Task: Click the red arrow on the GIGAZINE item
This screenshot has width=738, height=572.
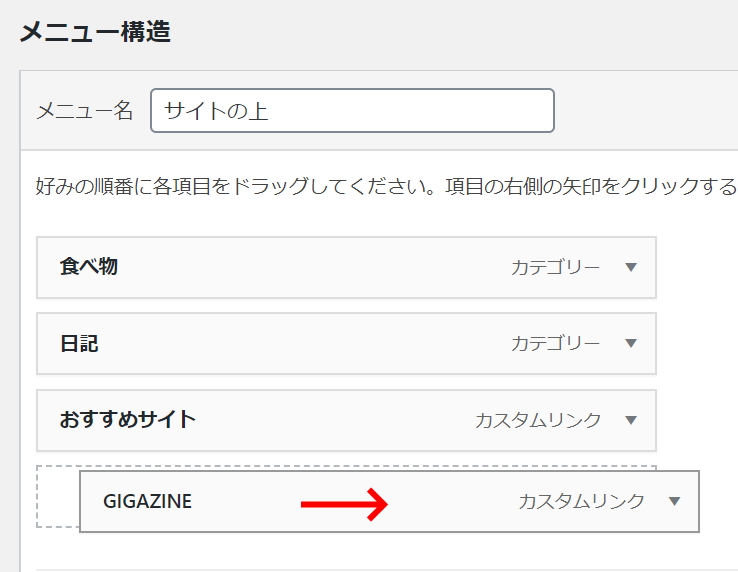Action: point(345,504)
